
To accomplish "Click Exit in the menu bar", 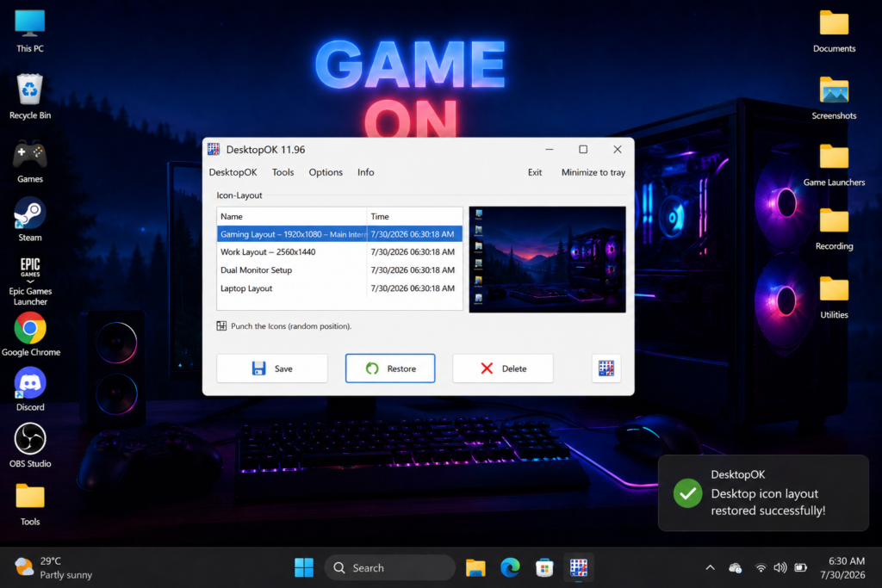I will tap(534, 172).
